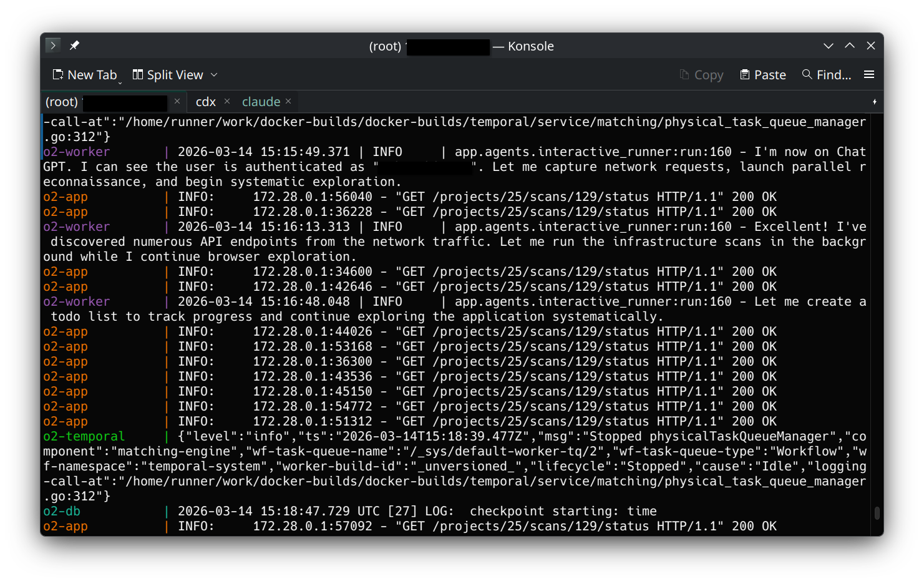
Task: Open Find... search in the toolbar
Action: tap(826, 75)
